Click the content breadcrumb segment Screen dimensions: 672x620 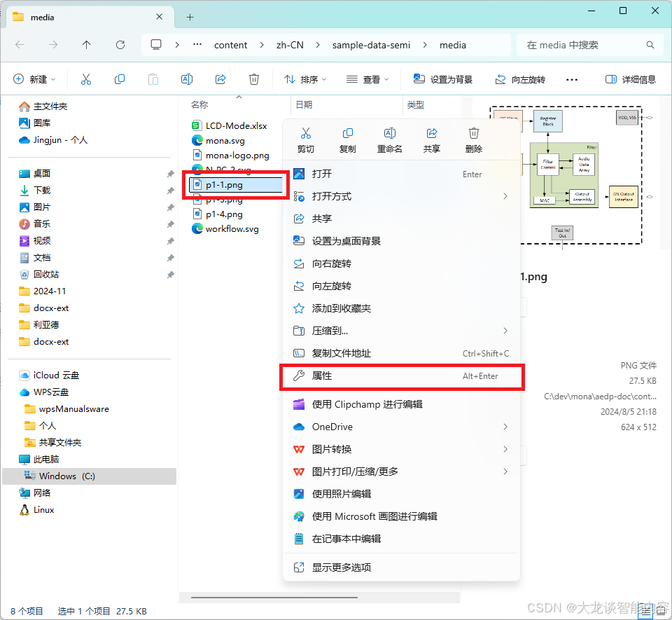click(x=230, y=45)
